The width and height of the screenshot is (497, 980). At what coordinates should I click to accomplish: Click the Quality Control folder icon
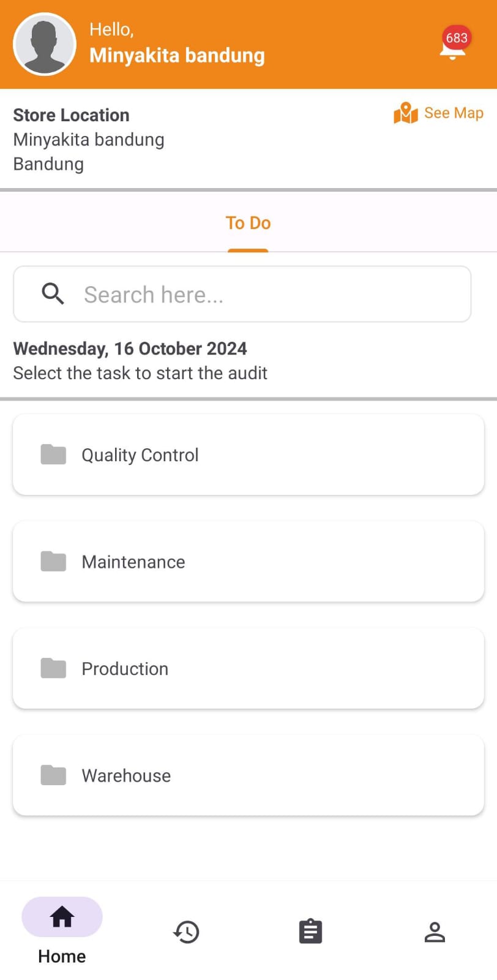pyautogui.click(x=53, y=454)
